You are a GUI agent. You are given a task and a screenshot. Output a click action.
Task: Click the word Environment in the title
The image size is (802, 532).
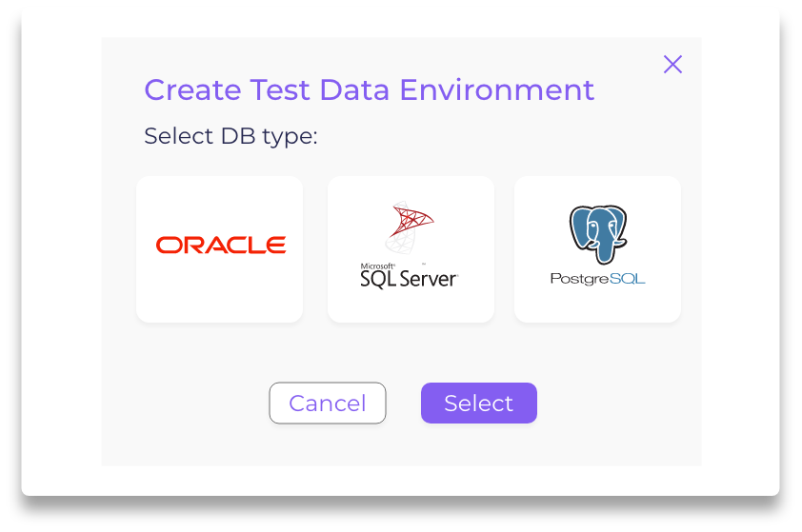pyautogui.click(x=496, y=90)
